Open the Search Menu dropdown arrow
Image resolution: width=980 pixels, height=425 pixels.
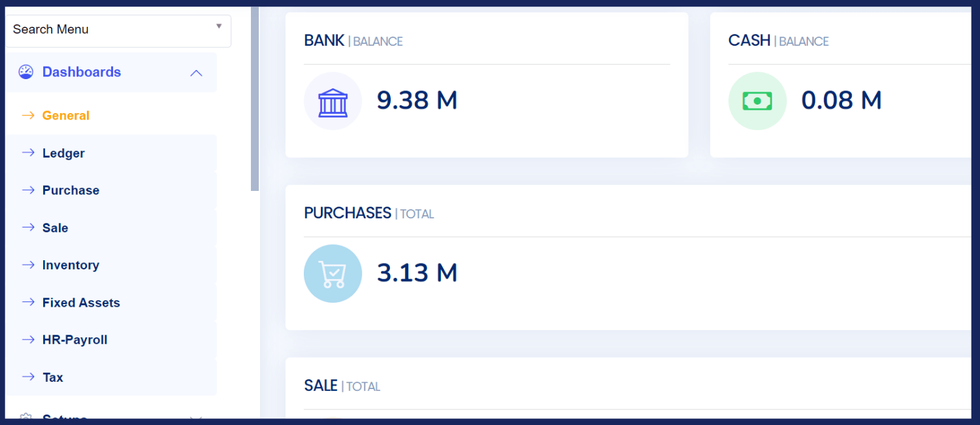click(x=219, y=27)
